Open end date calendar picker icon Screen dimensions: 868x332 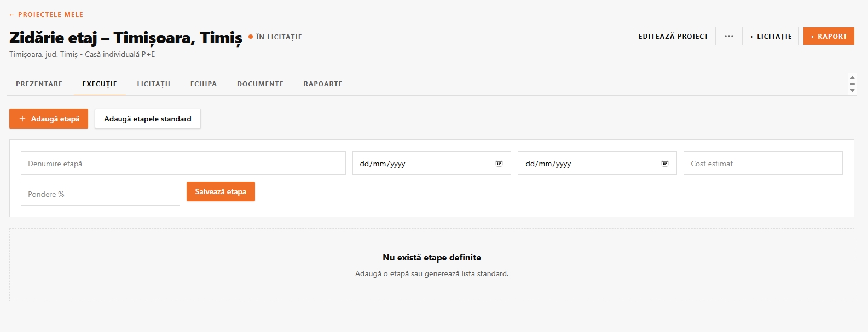click(665, 163)
